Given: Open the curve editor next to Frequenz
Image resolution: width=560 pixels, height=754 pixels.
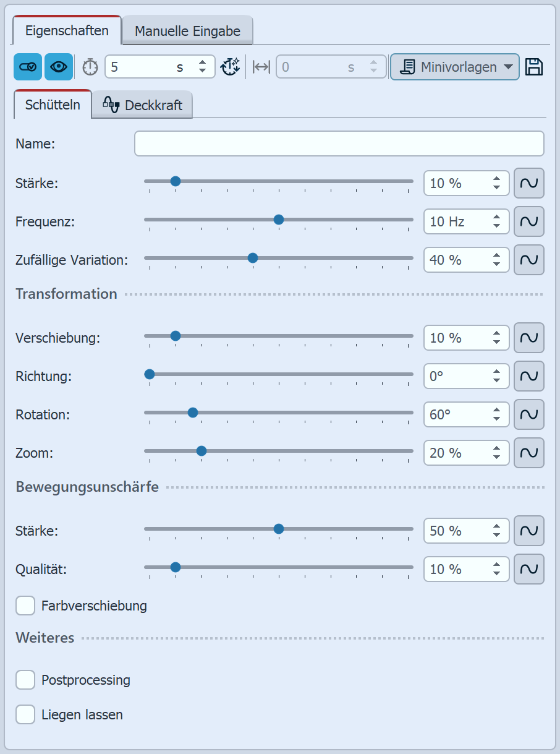Looking at the screenshot, I should (x=529, y=221).
